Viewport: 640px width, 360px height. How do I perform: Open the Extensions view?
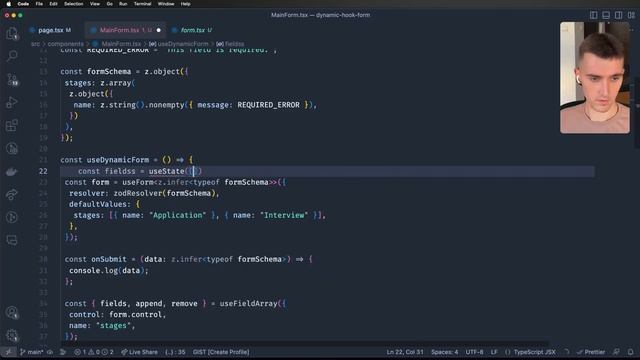pos(12,125)
